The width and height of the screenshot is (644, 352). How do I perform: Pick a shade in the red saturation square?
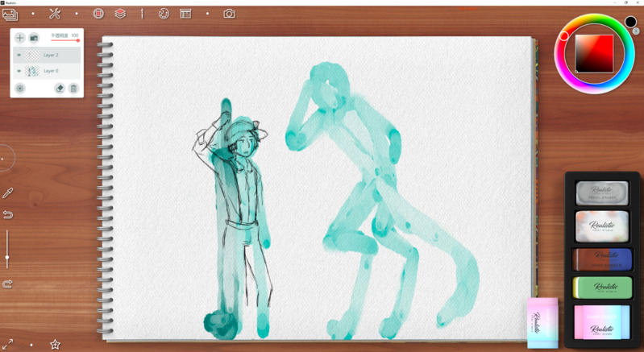(594, 54)
